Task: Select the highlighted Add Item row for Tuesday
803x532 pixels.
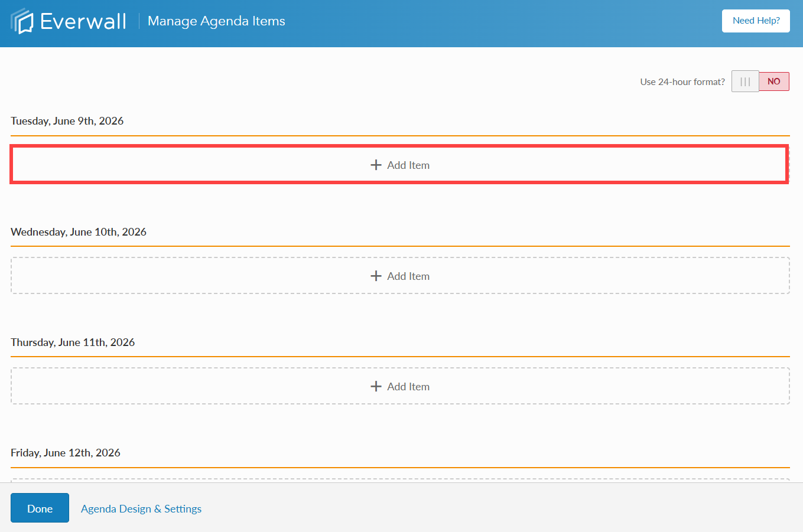Action: [399, 165]
